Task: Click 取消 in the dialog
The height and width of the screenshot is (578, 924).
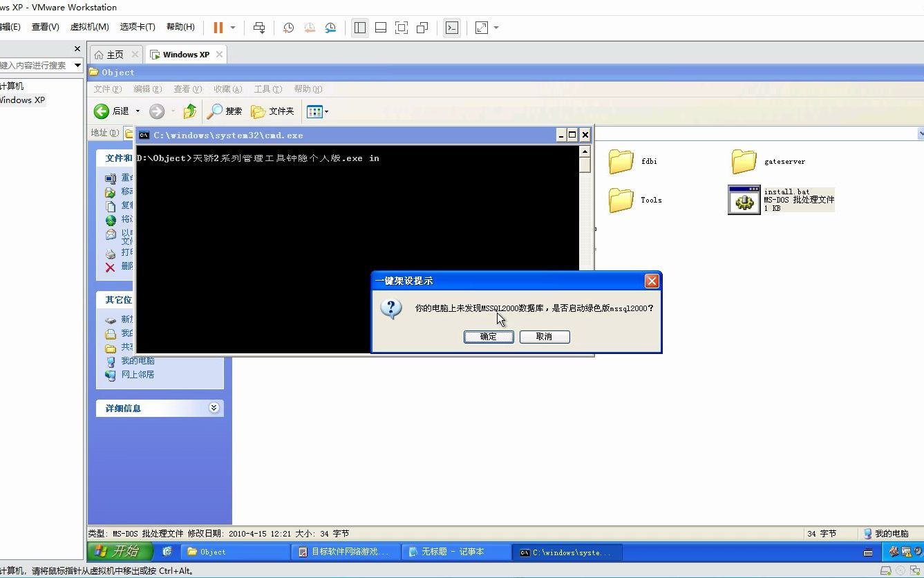Action: (545, 337)
